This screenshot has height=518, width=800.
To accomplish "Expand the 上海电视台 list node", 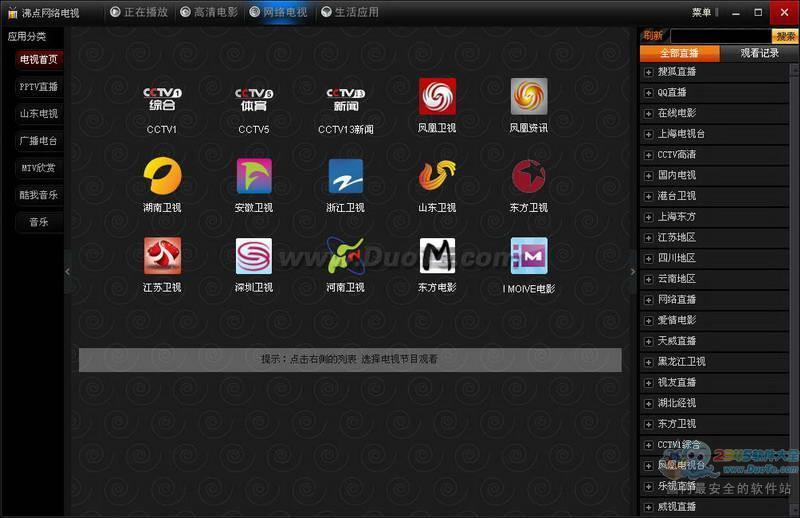I will click(648, 135).
